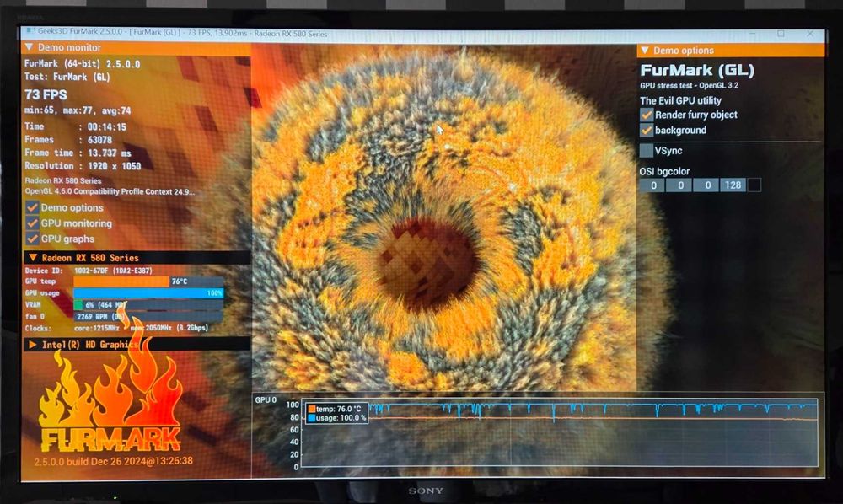Viewport: 843px width, 504px height.
Task: Click the Resolution 1920 x 1050 value
Action: click(115, 166)
